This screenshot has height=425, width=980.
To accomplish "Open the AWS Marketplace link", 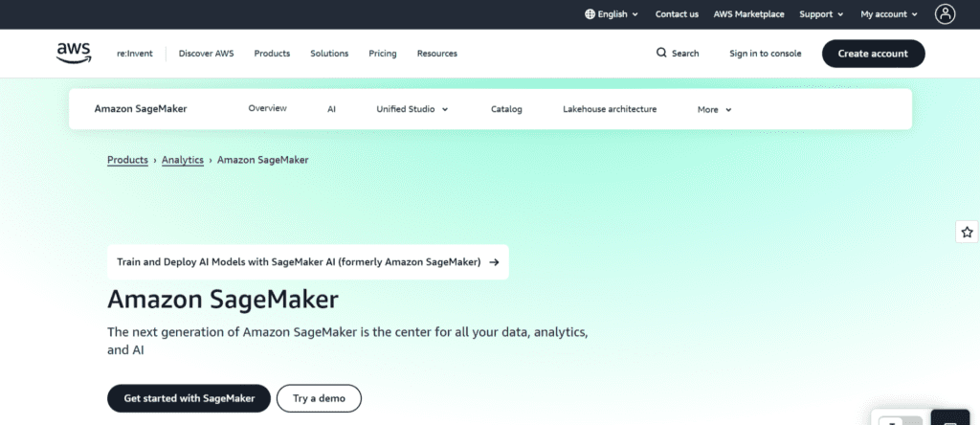I will (748, 14).
